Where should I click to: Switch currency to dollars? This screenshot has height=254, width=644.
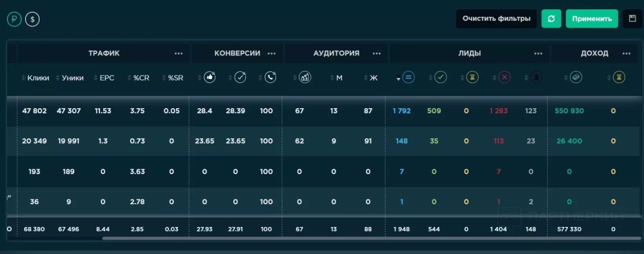(33, 19)
